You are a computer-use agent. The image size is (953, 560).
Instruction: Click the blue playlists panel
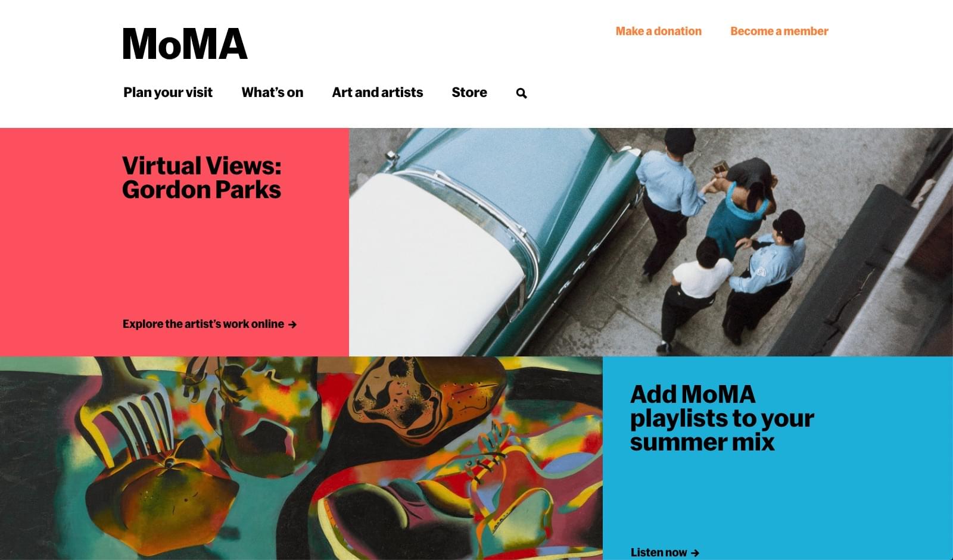coord(778,458)
